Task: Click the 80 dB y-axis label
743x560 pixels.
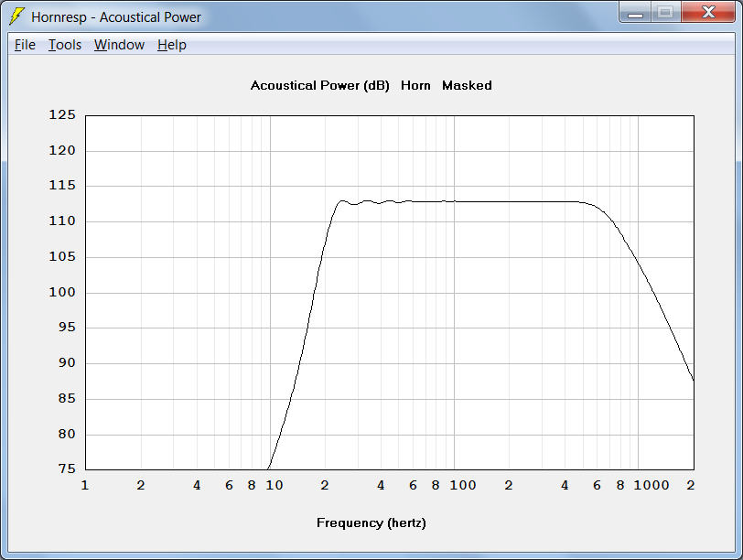Action: (x=67, y=434)
